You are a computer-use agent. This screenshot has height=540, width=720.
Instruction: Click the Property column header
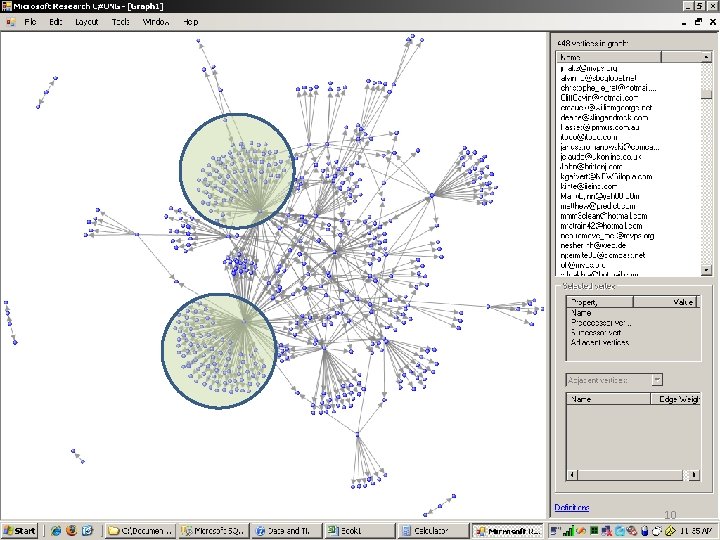[600, 302]
